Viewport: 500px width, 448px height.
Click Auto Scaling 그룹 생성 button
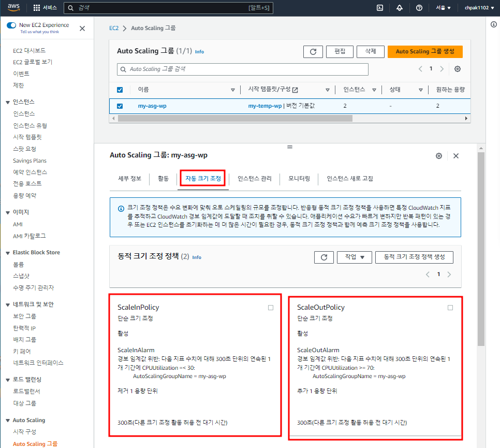[425, 52]
